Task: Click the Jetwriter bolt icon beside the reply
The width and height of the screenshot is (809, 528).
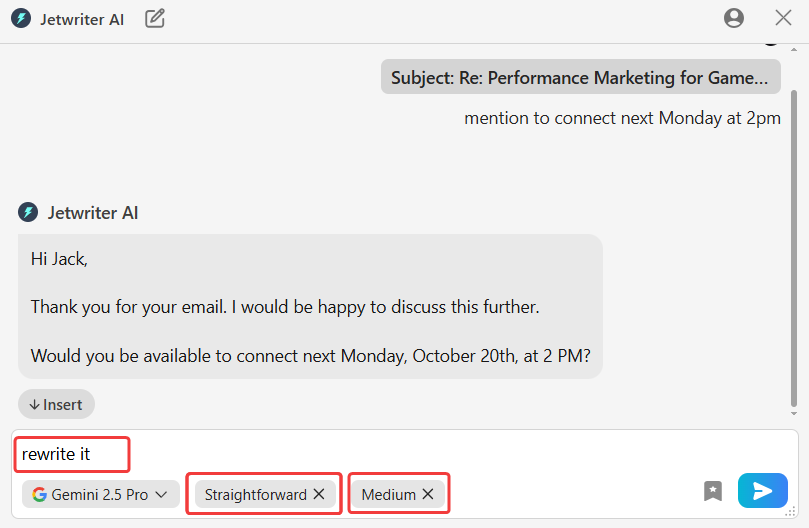Action: pos(27,212)
